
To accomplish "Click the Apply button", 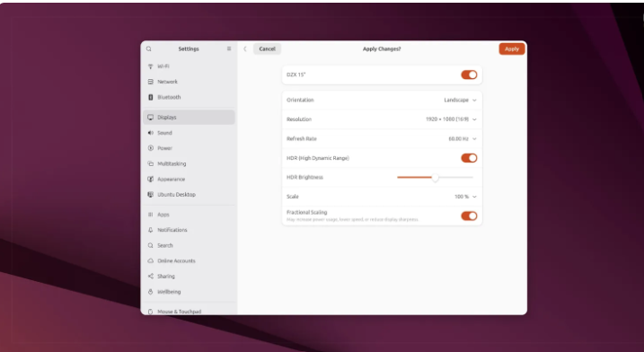I will coord(512,48).
